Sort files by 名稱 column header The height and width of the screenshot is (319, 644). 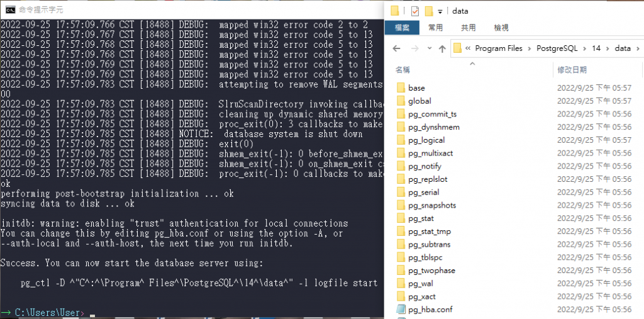pos(402,70)
